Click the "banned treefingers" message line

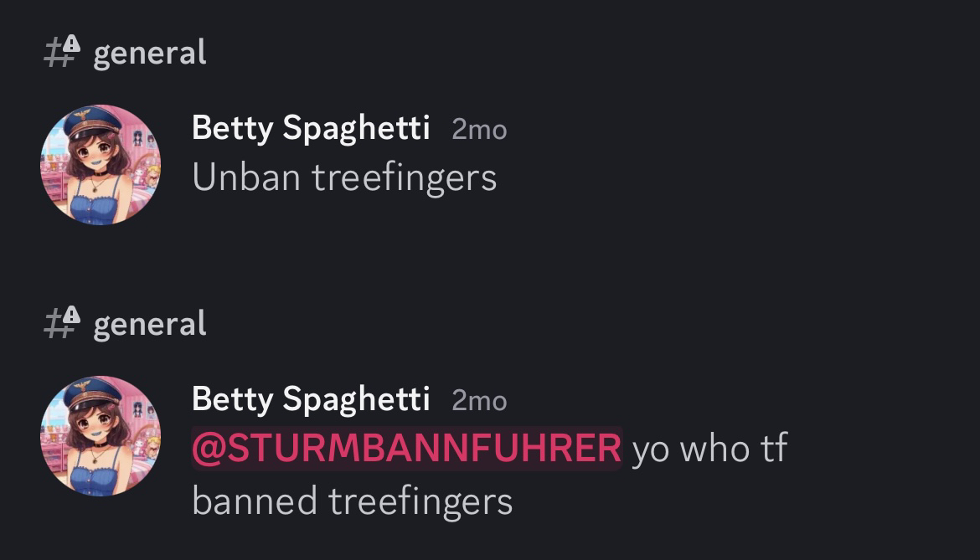353,502
